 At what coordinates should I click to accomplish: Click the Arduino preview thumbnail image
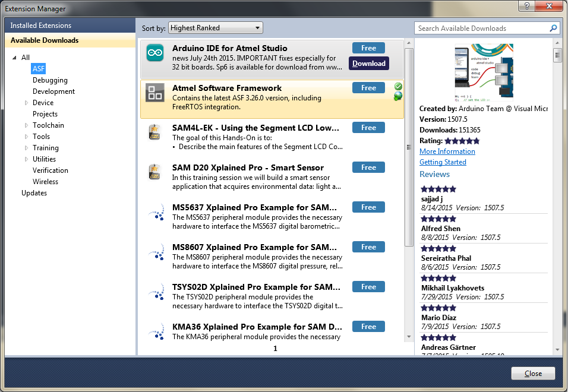(x=484, y=72)
